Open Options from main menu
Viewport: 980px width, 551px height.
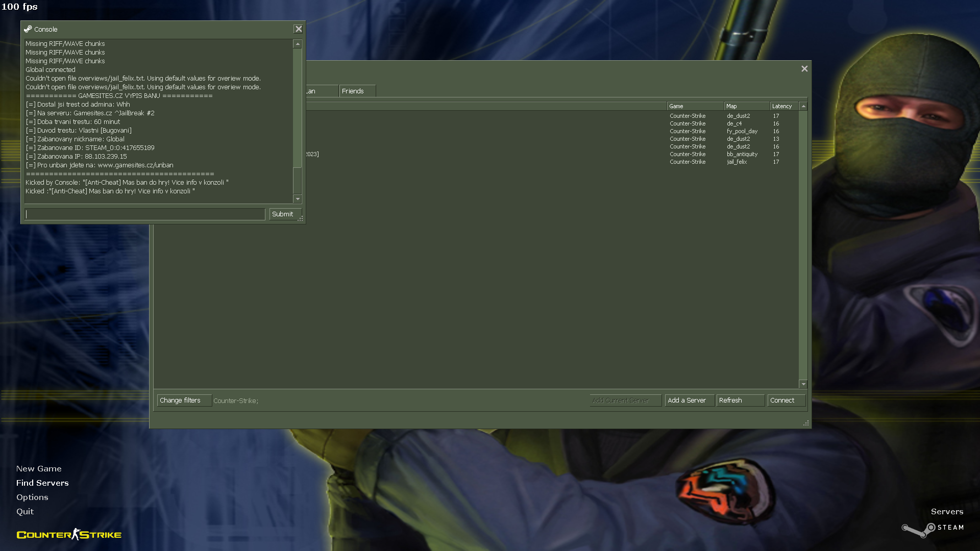(x=32, y=497)
